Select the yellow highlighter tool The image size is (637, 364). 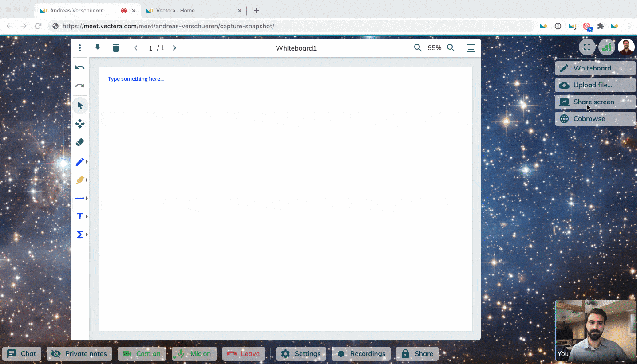(x=79, y=180)
